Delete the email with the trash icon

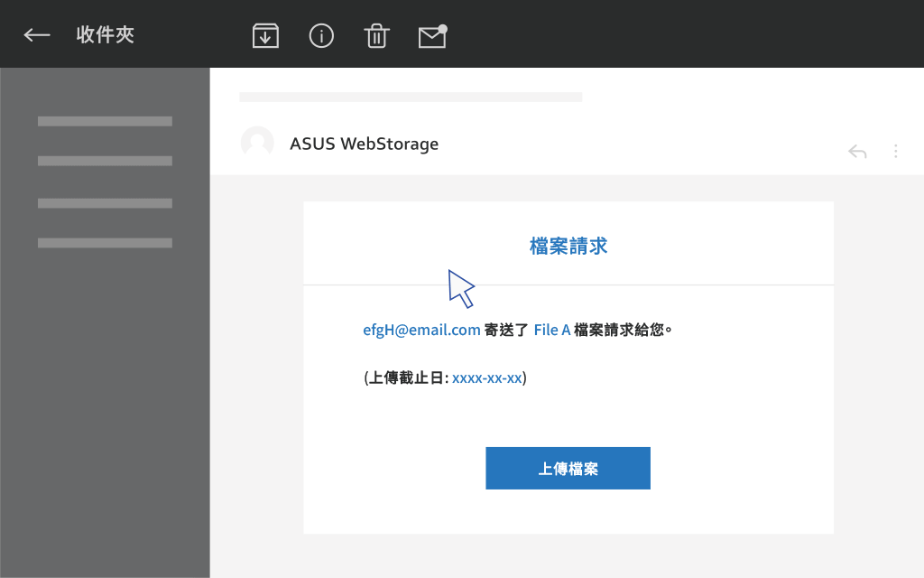click(x=376, y=36)
